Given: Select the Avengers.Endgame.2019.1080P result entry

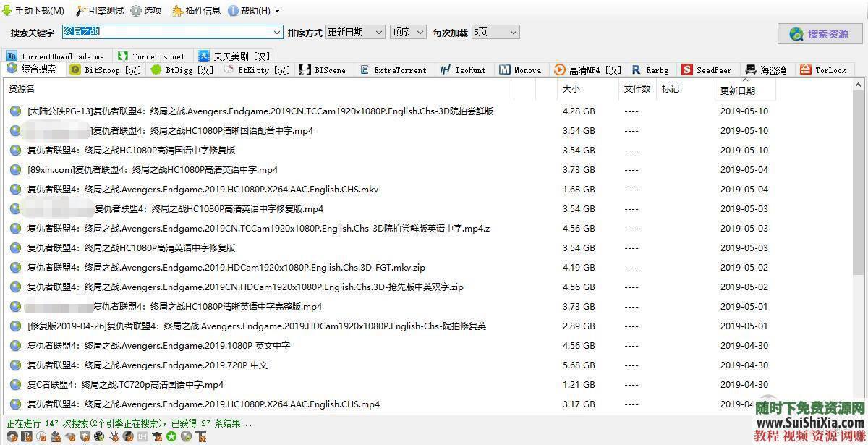Looking at the screenshot, I should pyautogui.click(x=181, y=345).
